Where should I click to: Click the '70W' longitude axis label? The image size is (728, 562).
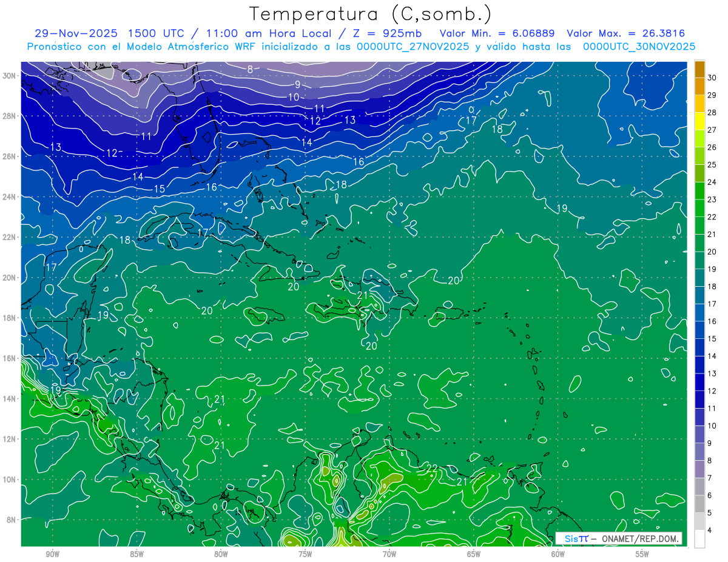pyautogui.click(x=389, y=554)
